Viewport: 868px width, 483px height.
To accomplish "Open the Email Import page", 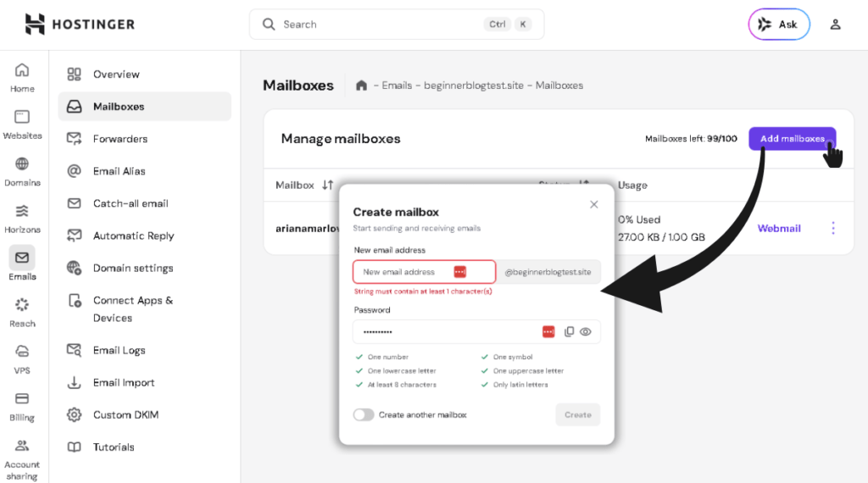I will (145, 382).
